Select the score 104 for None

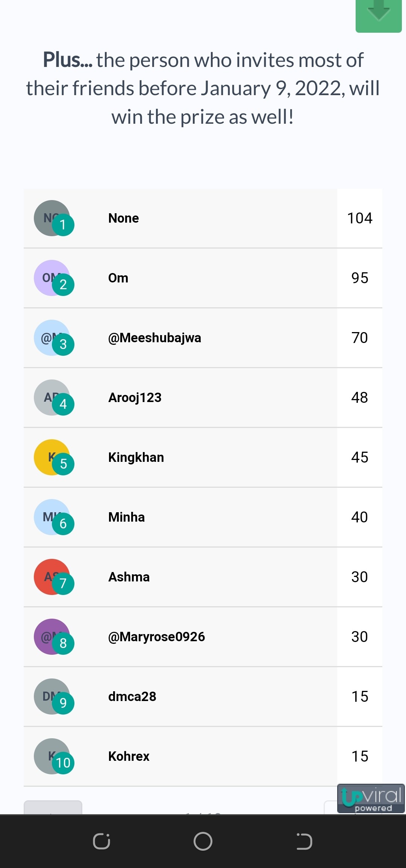point(360,218)
